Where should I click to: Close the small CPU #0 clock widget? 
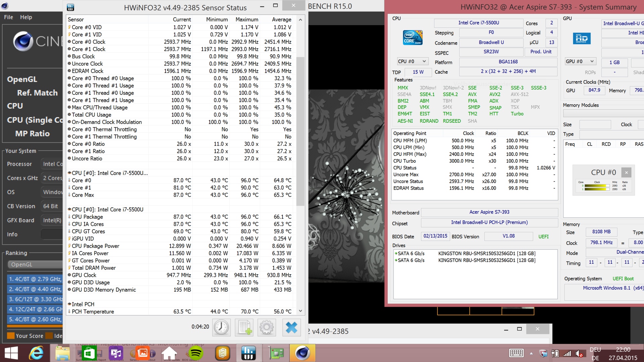point(626,173)
